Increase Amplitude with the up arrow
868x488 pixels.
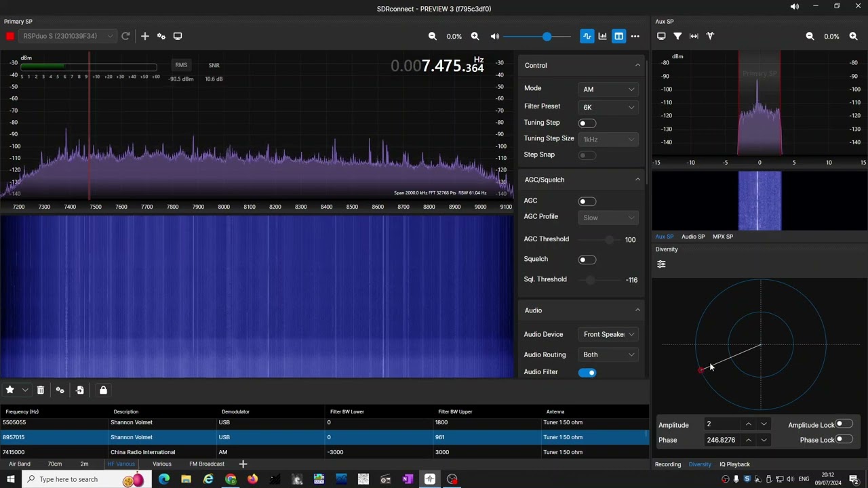pos(749,424)
